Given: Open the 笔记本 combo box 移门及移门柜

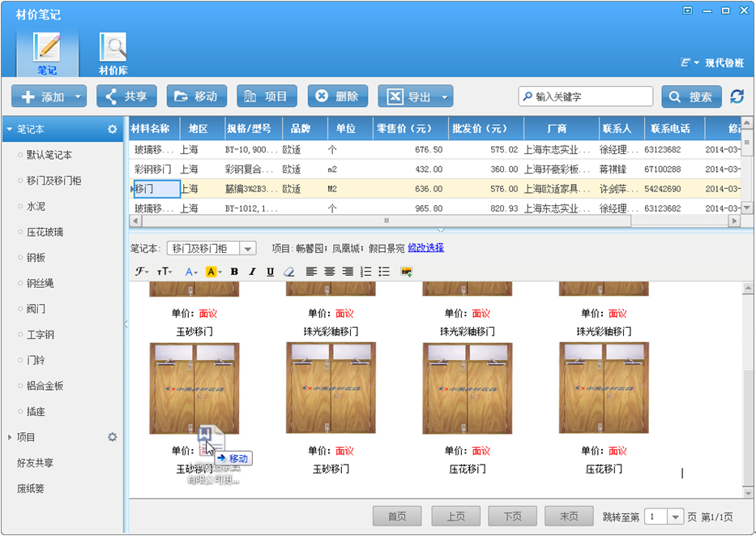Looking at the screenshot, I should tap(211, 248).
